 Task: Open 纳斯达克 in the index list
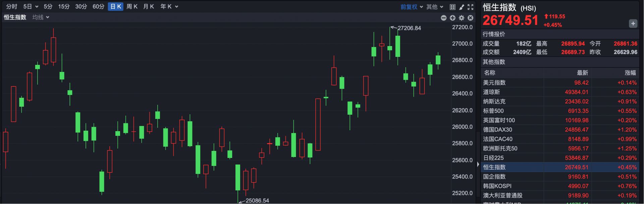[494, 101]
